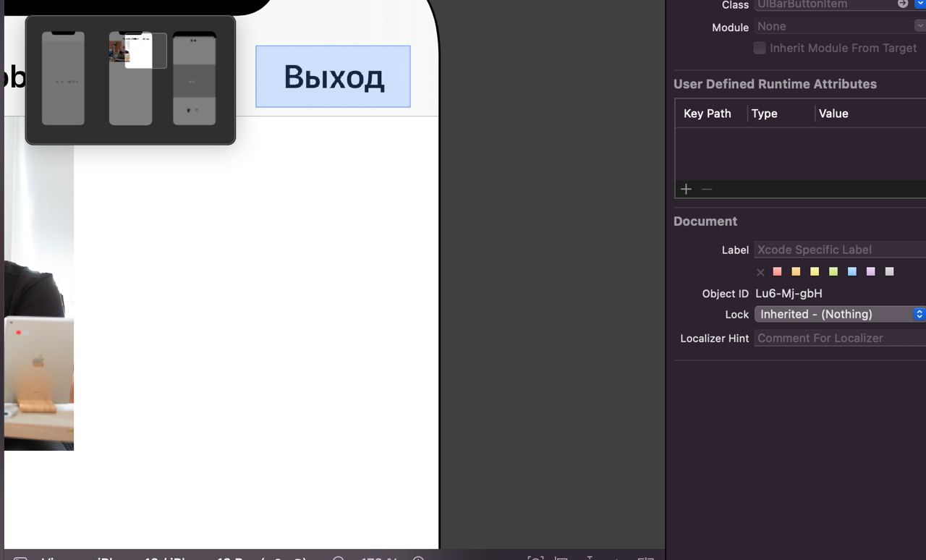Screen dimensions: 926x560
Task: Click User Defined Runtime Attributes heading
Action: [775, 84]
